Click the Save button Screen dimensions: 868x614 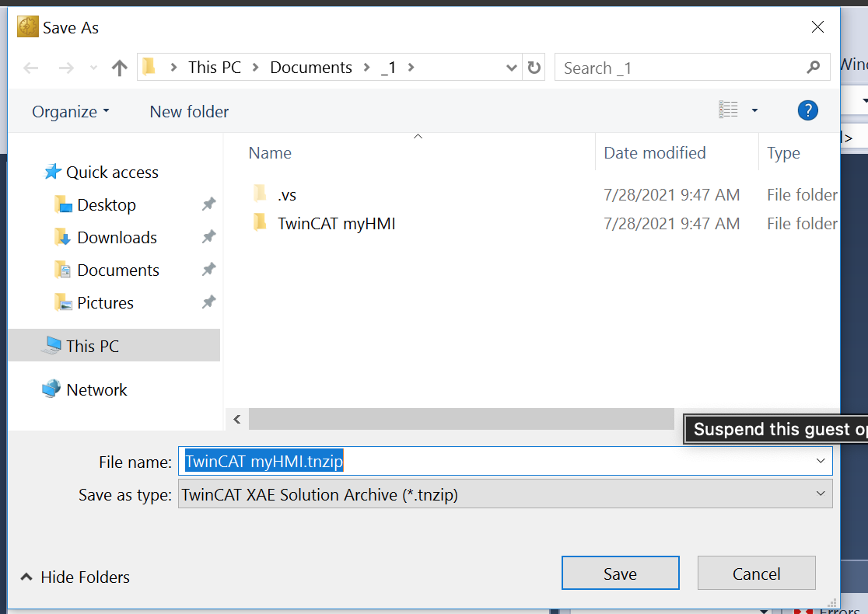pyautogui.click(x=621, y=574)
